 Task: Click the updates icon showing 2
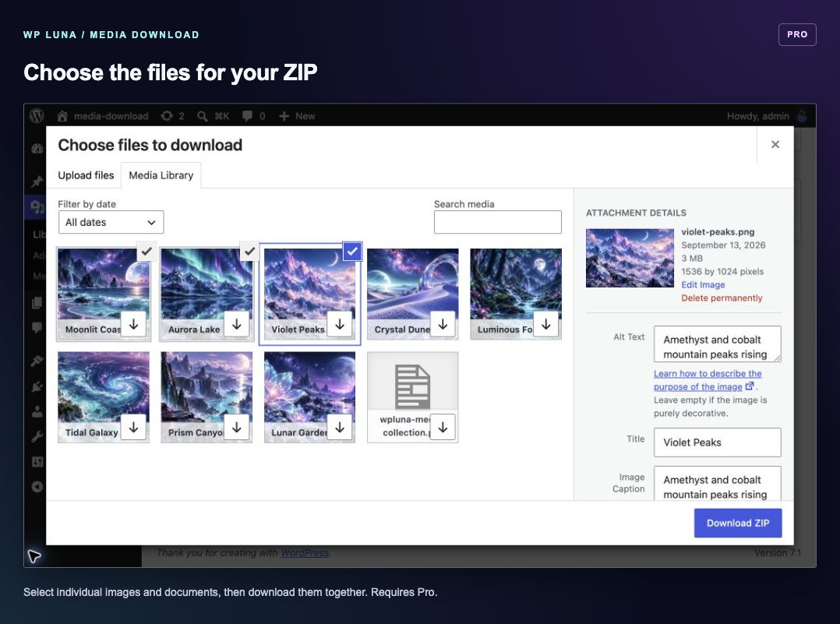tap(167, 116)
